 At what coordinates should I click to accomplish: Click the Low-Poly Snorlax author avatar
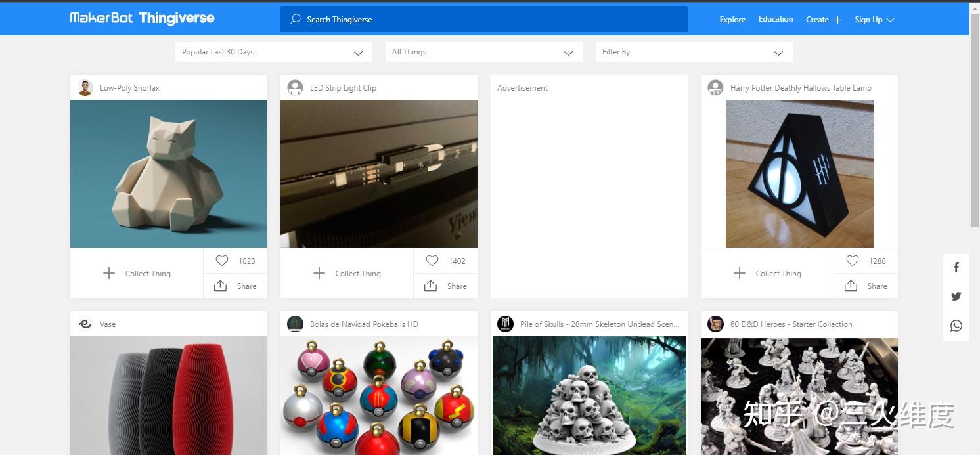tap(85, 87)
